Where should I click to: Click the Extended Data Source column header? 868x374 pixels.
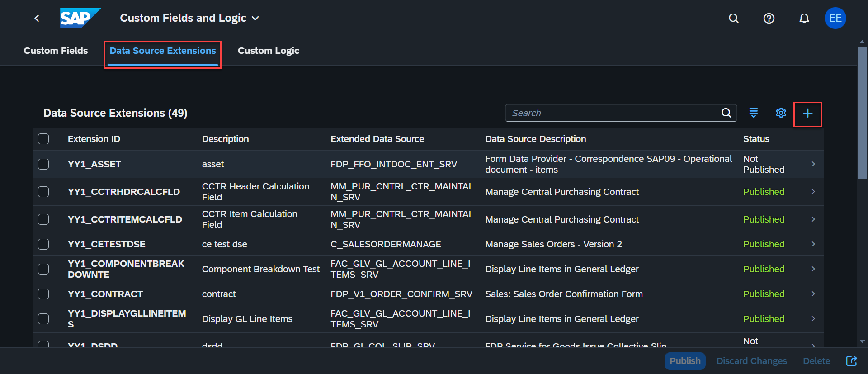click(377, 139)
